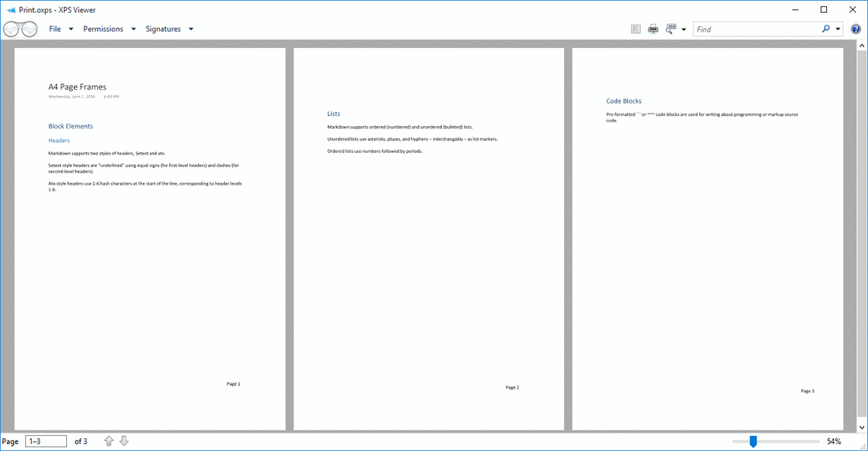Click the 'of 3' page count label
868x451 pixels.
click(80, 441)
